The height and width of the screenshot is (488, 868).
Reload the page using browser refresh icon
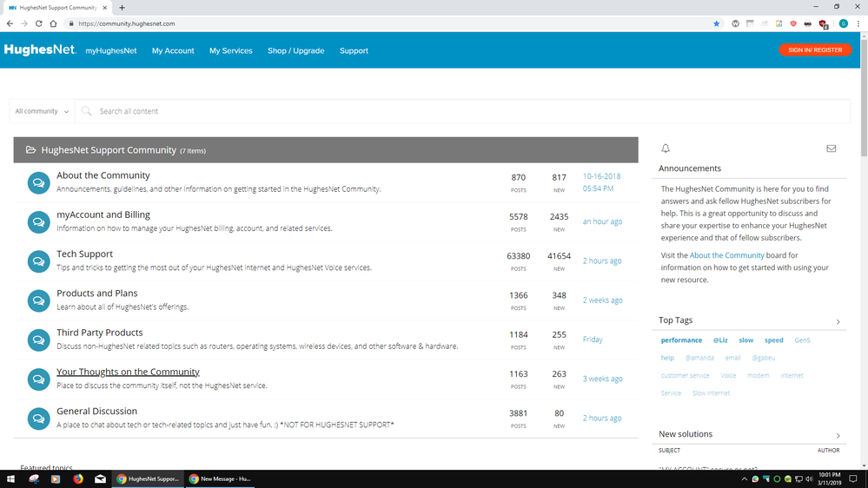pos(38,23)
